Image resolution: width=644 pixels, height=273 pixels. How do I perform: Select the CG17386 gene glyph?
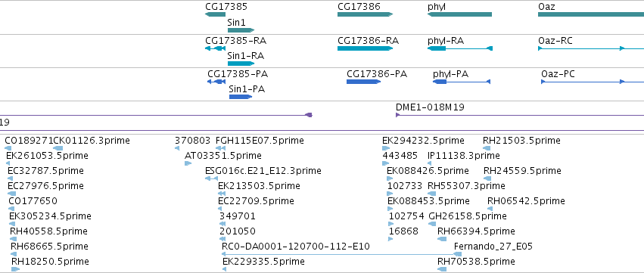pos(365,14)
